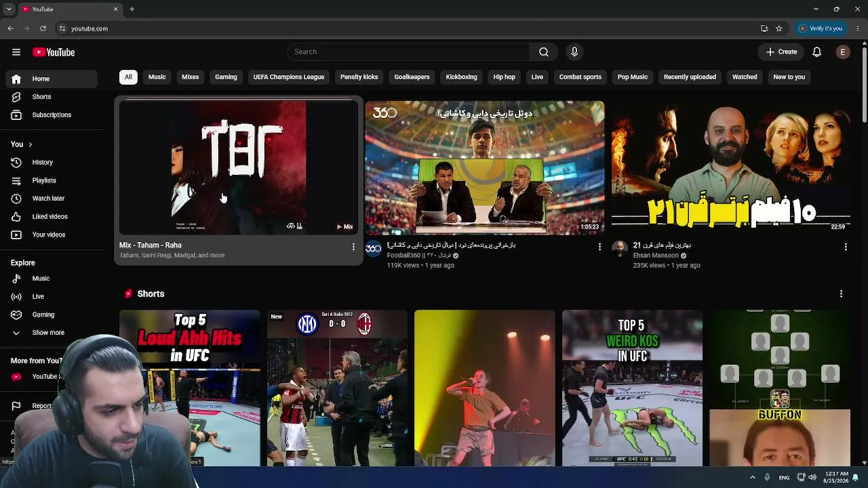Open the Chrome three-dot menu

coord(858,28)
